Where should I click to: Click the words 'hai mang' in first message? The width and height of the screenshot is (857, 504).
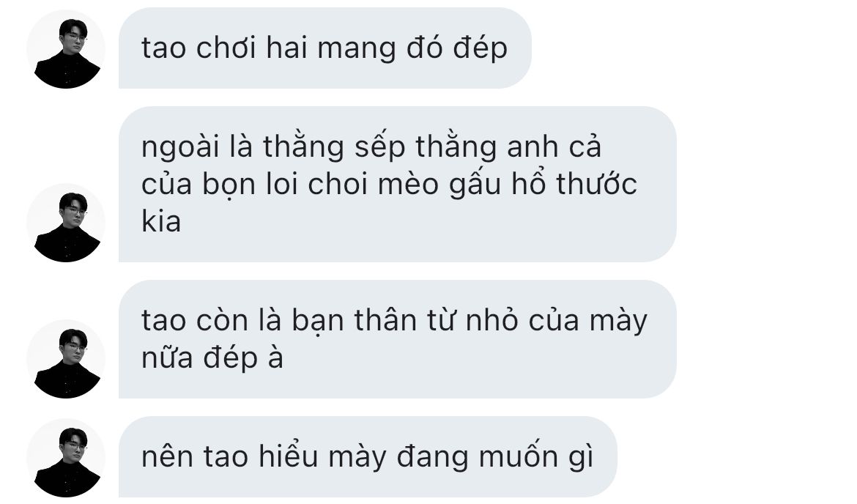[x=330, y=48]
